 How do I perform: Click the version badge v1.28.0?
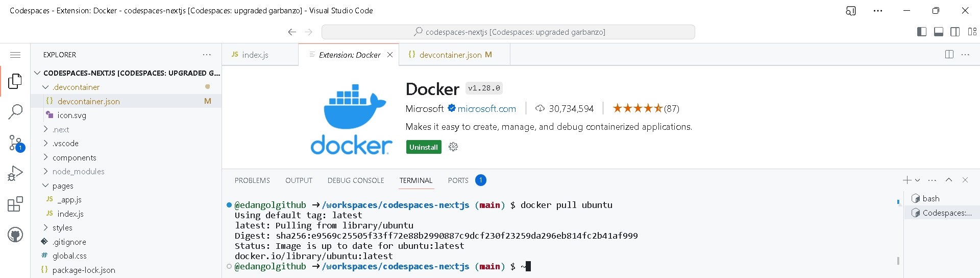tap(484, 88)
